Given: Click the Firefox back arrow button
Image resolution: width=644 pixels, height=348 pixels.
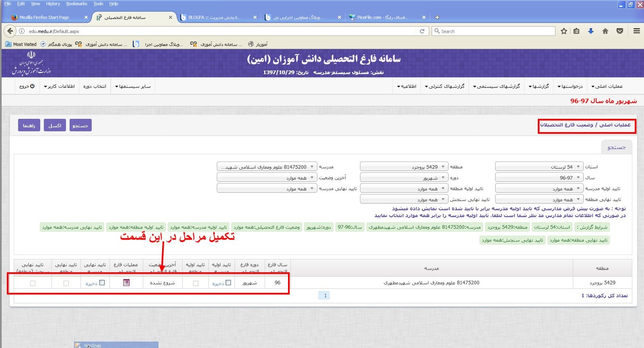Looking at the screenshot, I should click(10, 31).
